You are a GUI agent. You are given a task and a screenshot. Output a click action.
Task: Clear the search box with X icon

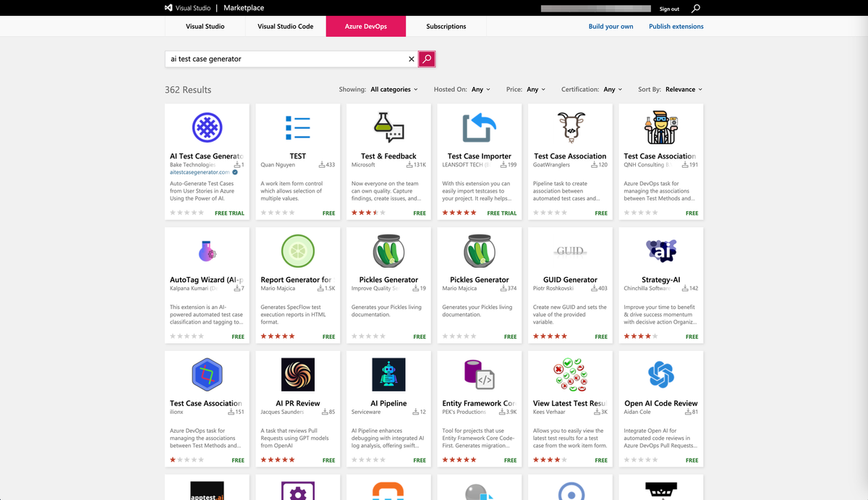[x=412, y=59]
